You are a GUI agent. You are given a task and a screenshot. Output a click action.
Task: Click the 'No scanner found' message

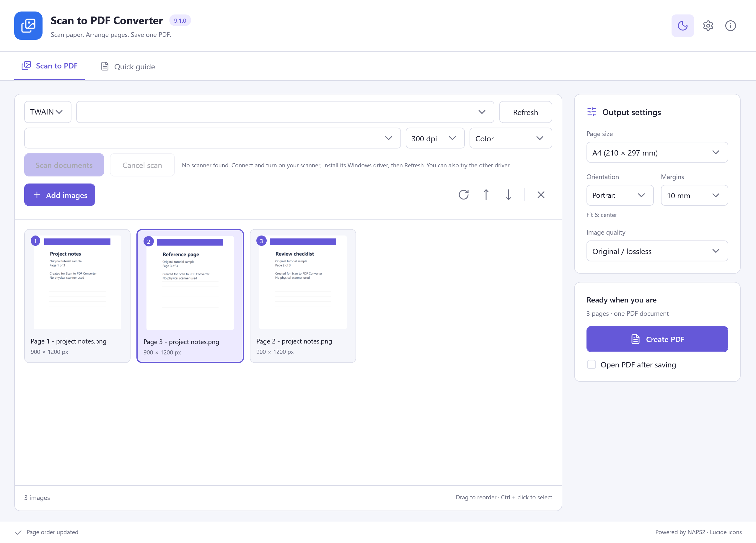(x=346, y=165)
